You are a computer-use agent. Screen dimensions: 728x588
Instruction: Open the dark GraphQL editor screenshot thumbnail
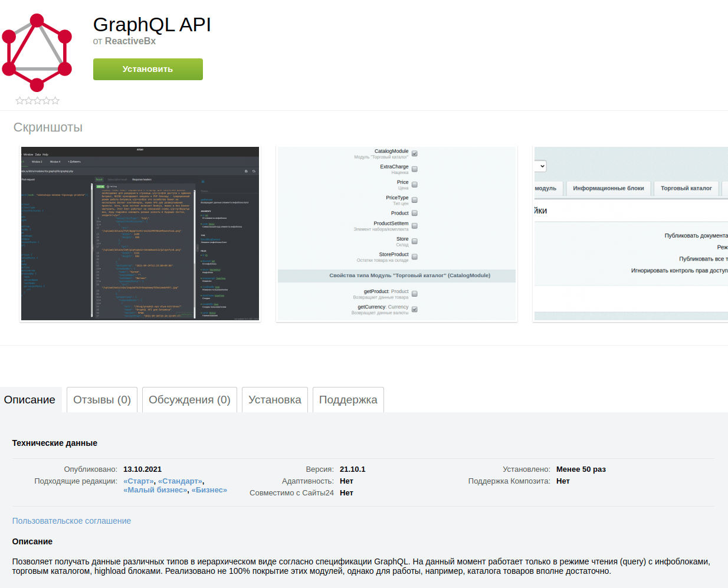pyautogui.click(x=140, y=234)
